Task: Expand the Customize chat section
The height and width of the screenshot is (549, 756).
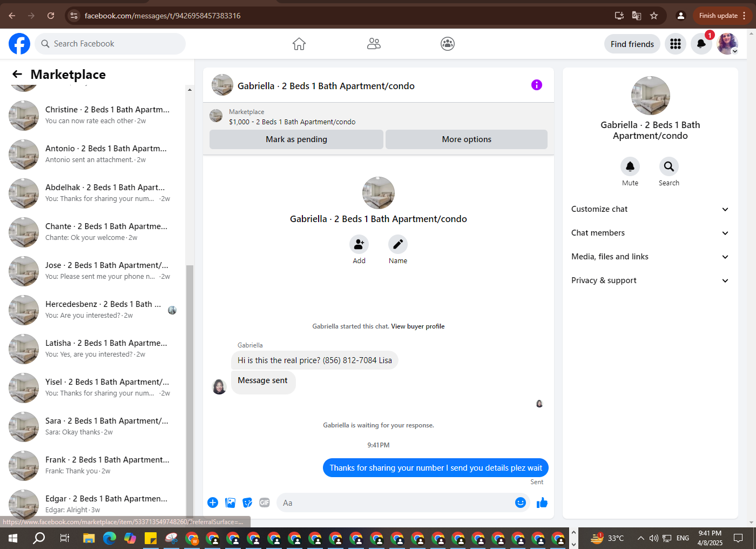Action: pos(650,209)
